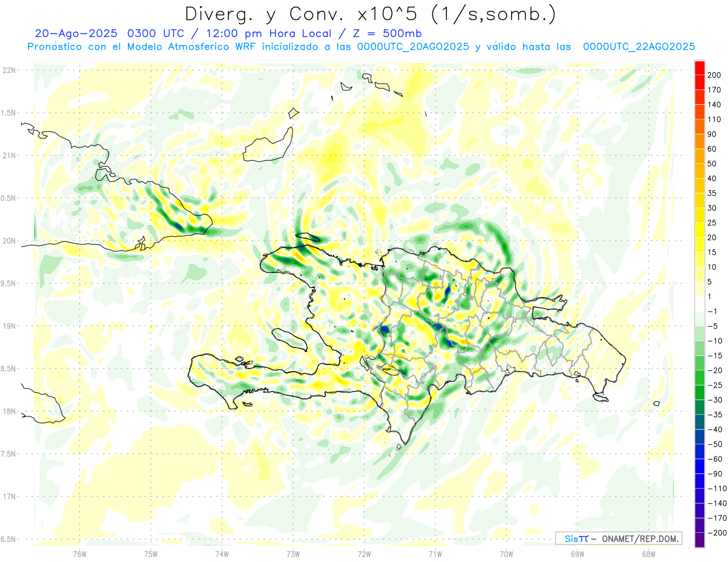728x562 pixels.
Task: Click the '110' color scale value
Action: [x=715, y=119]
